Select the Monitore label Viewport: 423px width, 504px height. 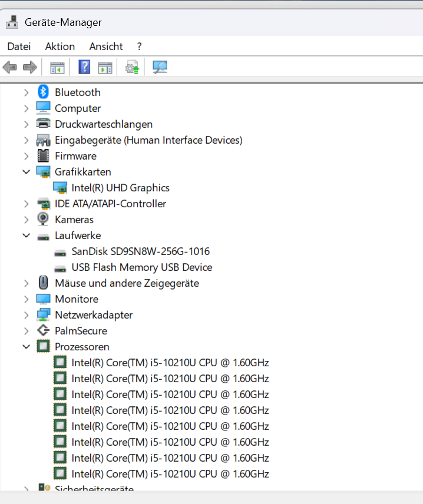click(77, 299)
